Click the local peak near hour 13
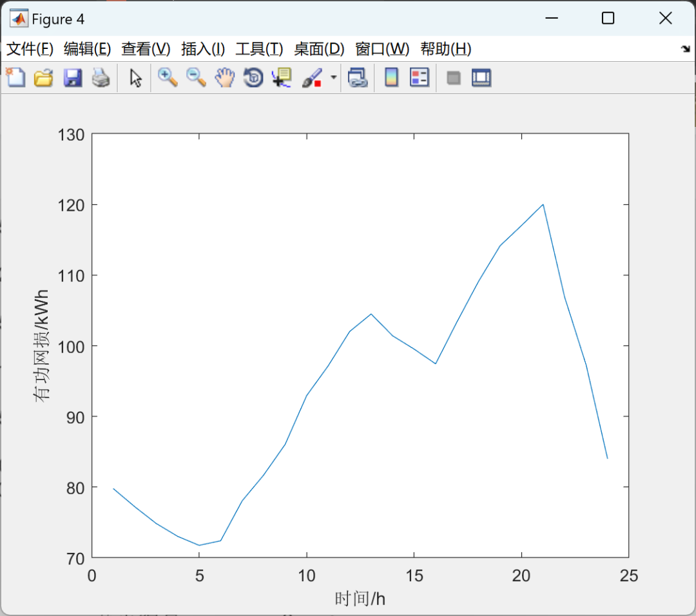Screen dimensions: 696x616 click(371, 314)
